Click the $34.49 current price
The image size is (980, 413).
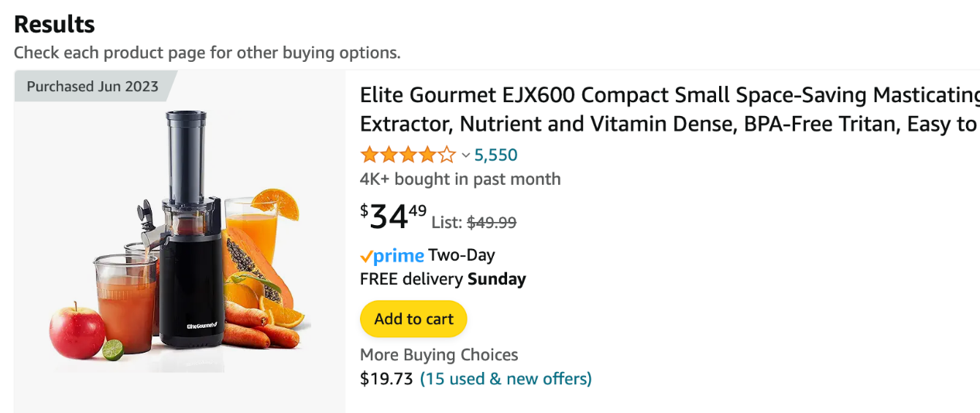393,217
